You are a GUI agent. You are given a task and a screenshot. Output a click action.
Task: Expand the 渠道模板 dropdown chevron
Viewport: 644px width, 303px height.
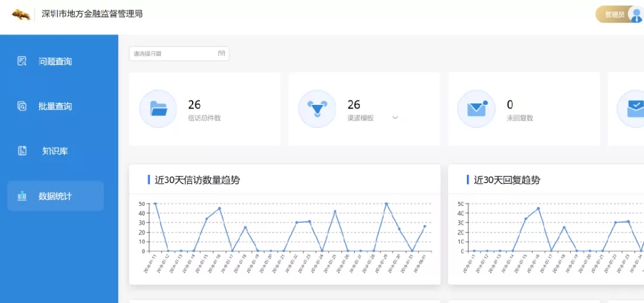pos(395,118)
